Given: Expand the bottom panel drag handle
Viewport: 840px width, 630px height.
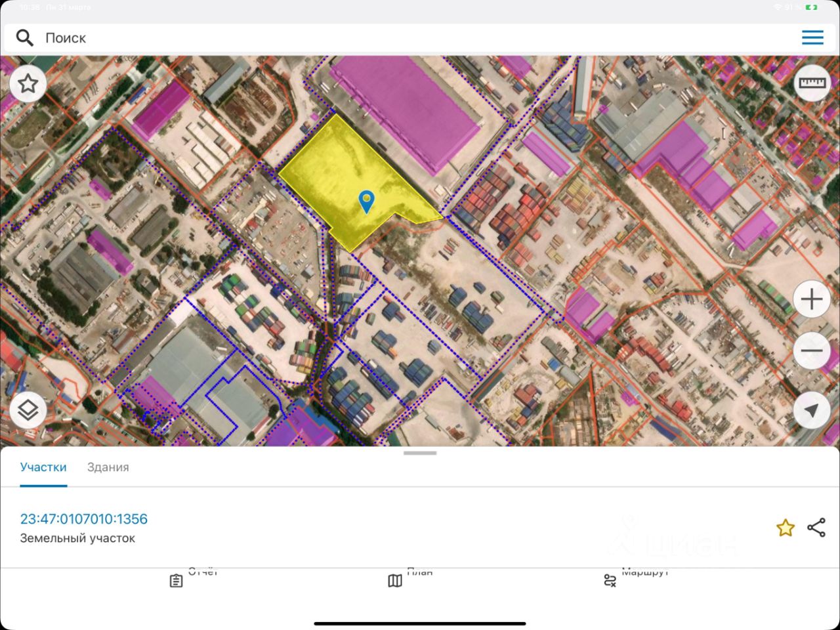Looking at the screenshot, I should pyautogui.click(x=420, y=453).
